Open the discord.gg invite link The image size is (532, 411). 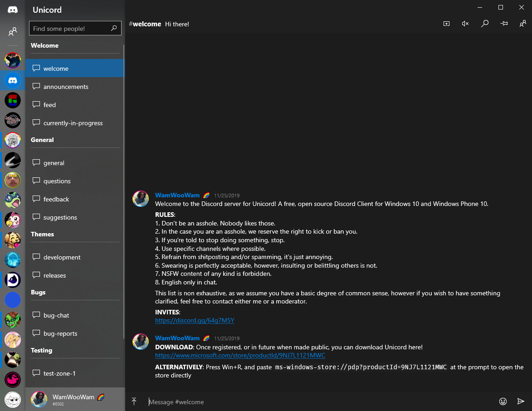pos(195,320)
